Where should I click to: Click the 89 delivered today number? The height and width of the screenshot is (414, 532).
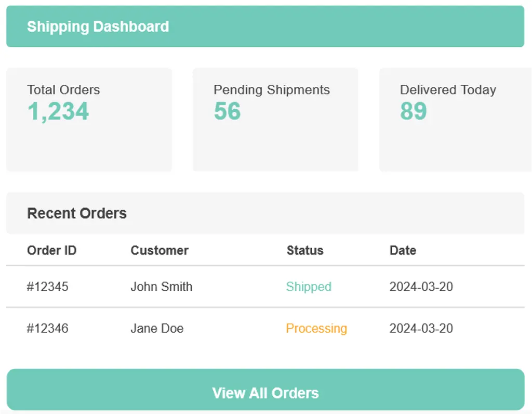click(x=414, y=111)
